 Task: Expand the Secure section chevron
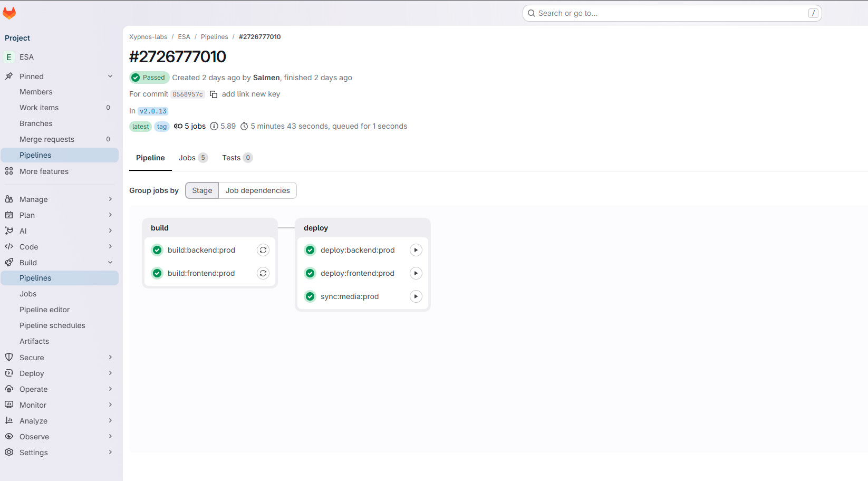tap(110, 358)
